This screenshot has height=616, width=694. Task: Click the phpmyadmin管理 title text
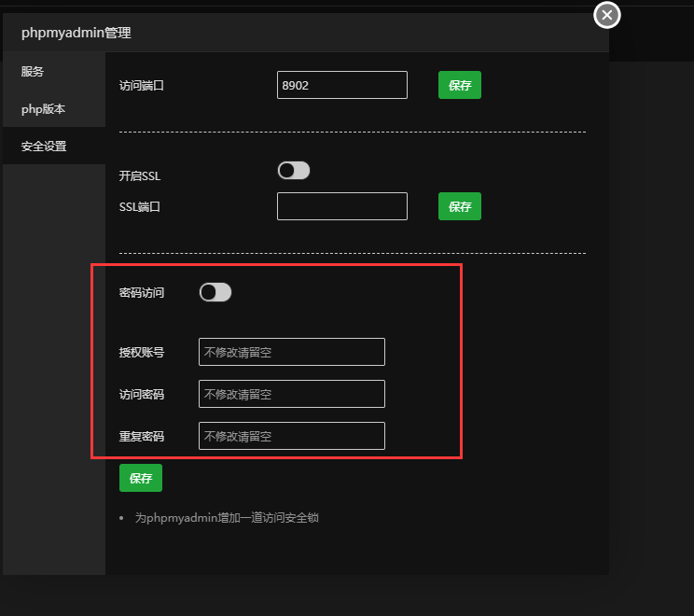click(x=76, y=33)
